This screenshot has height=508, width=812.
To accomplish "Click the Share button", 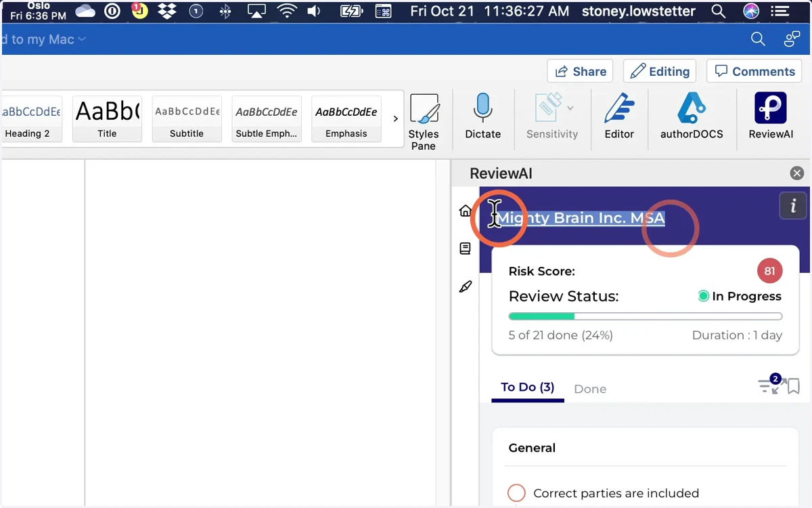I will [580, 71].
